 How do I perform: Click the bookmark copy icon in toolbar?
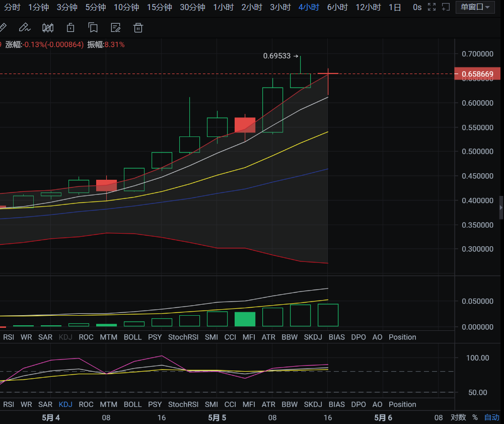pos(93,28)
